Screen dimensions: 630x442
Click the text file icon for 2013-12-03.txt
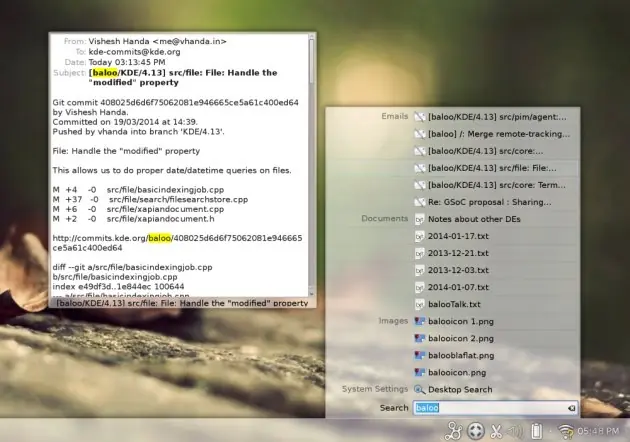pos(419,270)
